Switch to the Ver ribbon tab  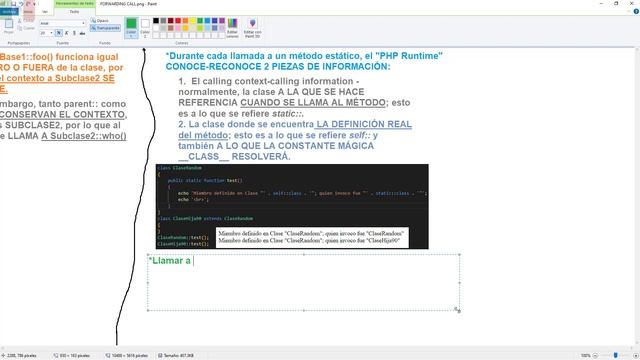tap(45, 11)
